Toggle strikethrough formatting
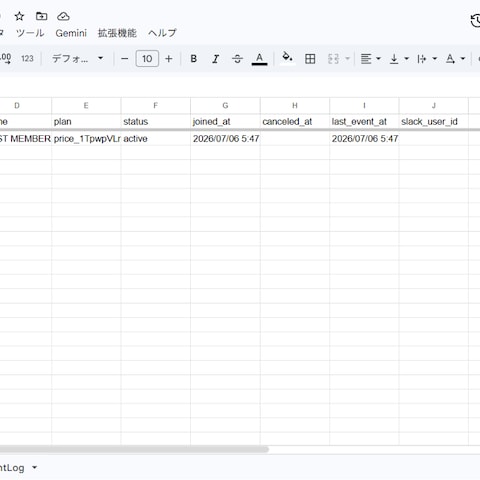 pyautogui.click(x=237, y=59)
